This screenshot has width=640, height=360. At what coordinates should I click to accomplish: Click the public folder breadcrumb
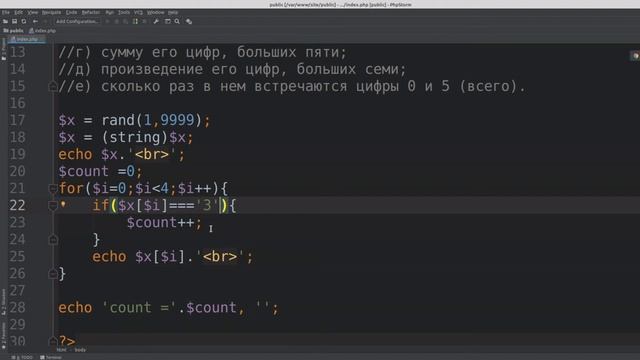pyautogui.click(x=13, y=31)
